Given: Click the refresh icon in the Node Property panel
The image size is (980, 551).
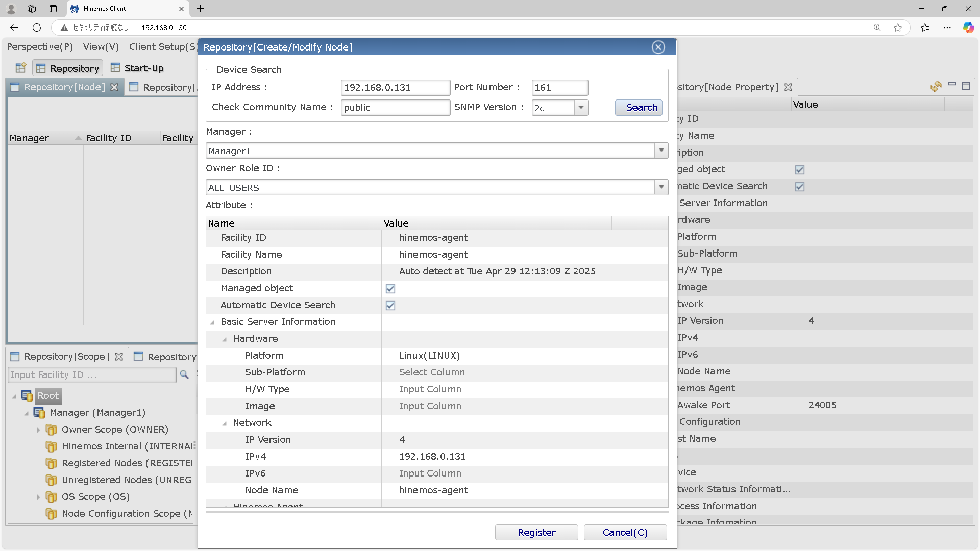Looking at the screenshot, I should (x=936, y=87).
